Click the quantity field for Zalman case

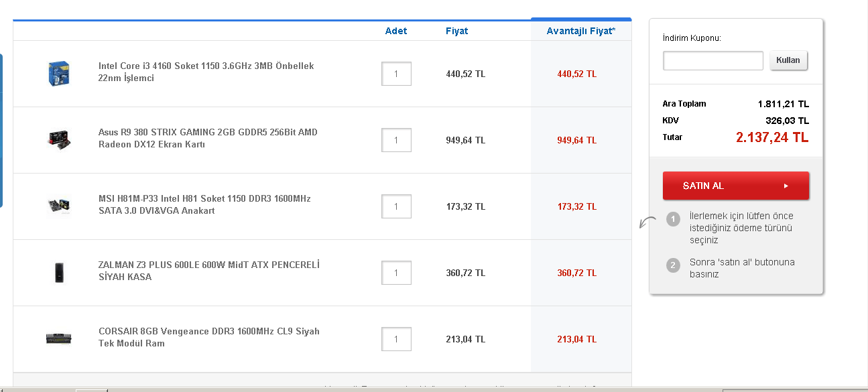(396, 273)
